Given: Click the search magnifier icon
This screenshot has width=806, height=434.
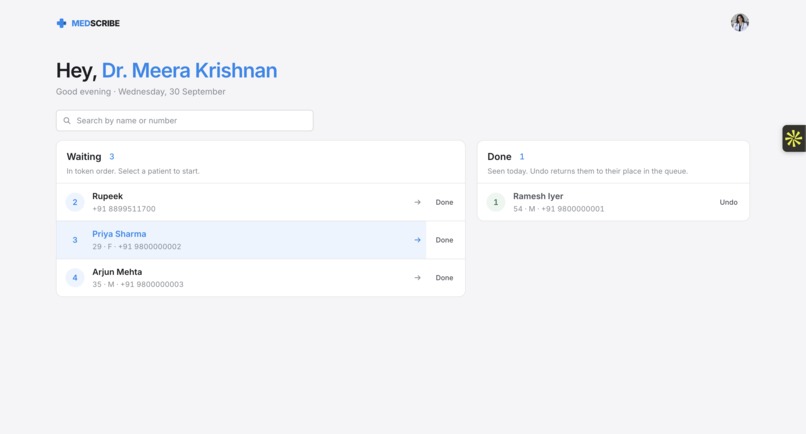Looking at the screenshot, I should tap(67, 121).
